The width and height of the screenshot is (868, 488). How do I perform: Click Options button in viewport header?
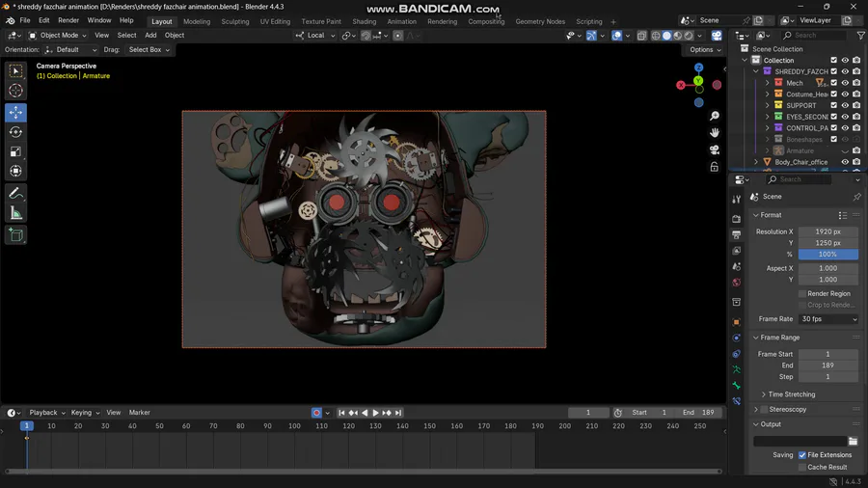(705, 50)
